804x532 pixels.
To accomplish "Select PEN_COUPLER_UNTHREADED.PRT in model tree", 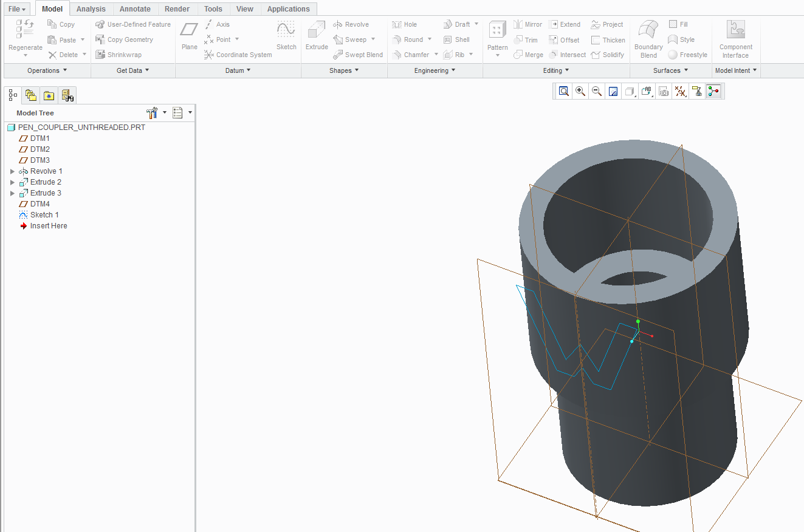I will [77, 128].
